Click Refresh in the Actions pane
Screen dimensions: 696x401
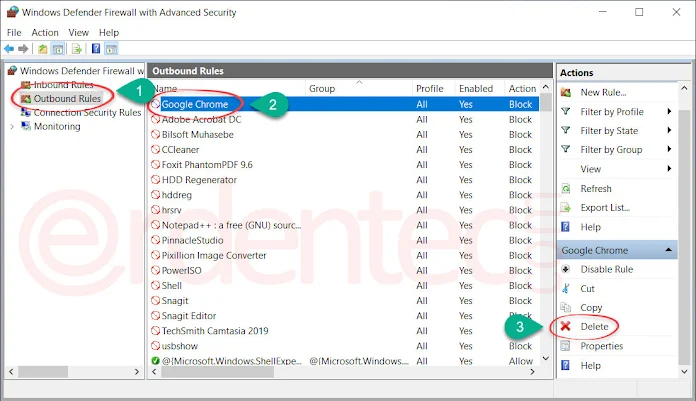596,189
